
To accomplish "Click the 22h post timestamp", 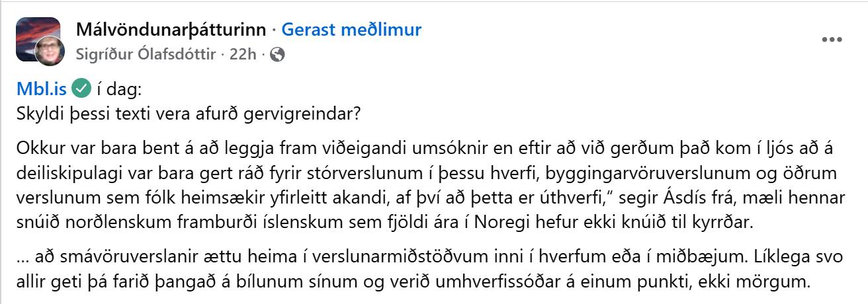I will coord(242,55).
